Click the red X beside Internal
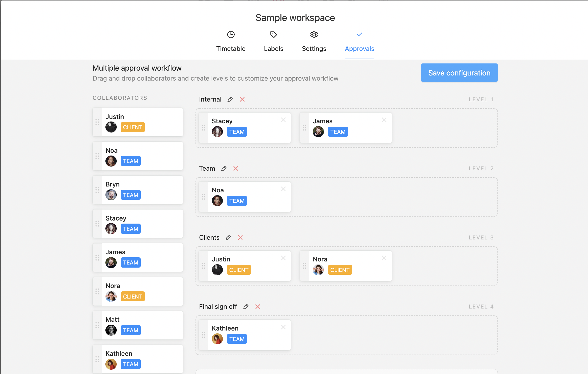This screenshot has height=374, width=588. click(242, 100)
